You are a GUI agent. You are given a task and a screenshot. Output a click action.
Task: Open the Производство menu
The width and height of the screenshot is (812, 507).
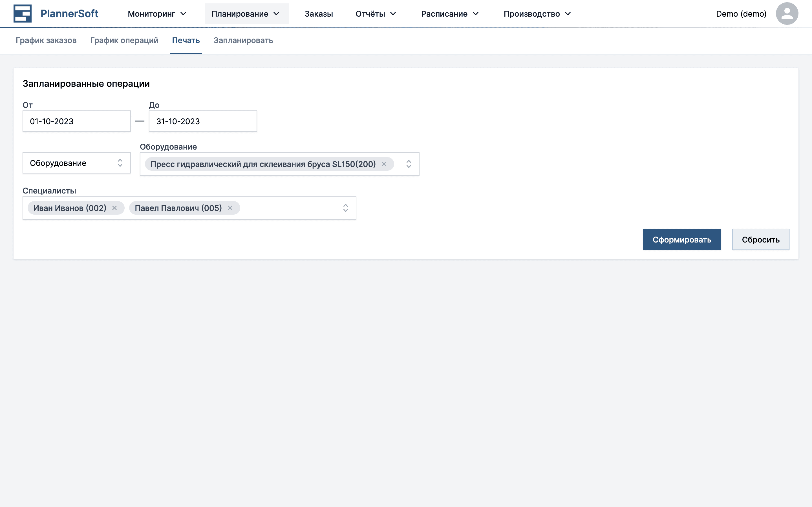537,14
